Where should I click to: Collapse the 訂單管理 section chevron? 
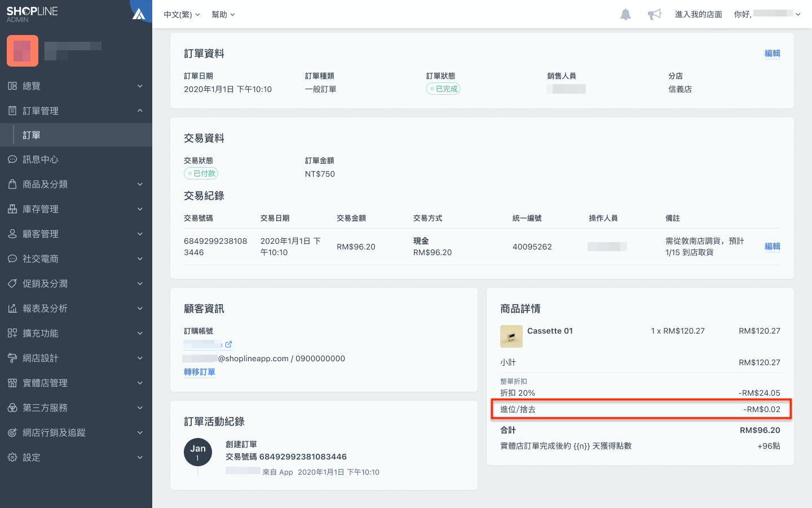click(x=140, y=111)
